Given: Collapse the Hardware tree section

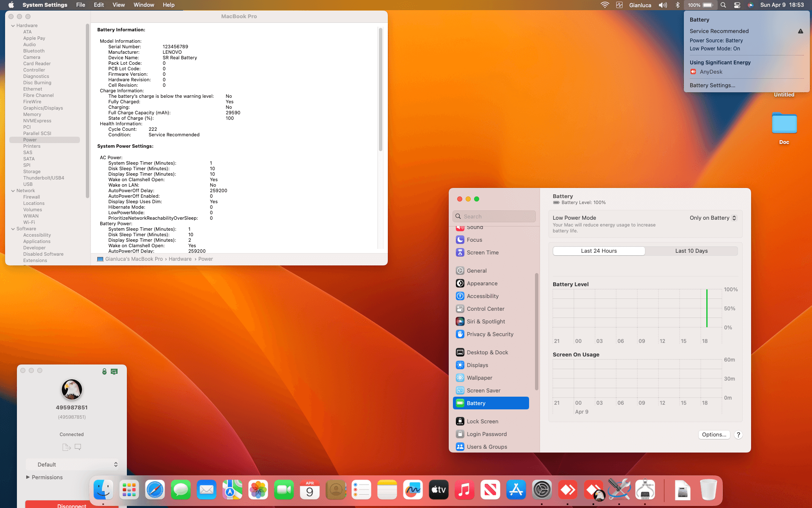Looking at the screenshot, I should click(13, 26).
